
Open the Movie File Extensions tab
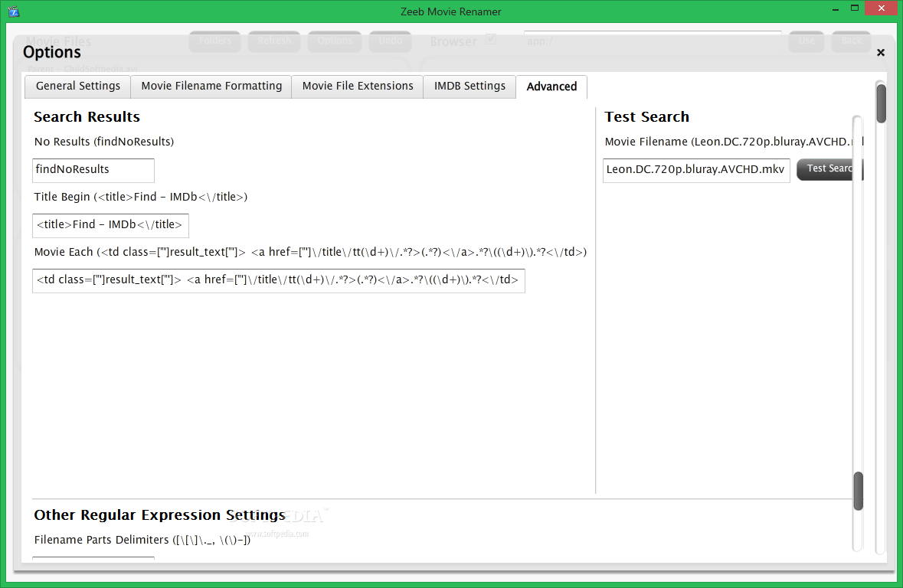pyautogui.click(x=358, y=87)
